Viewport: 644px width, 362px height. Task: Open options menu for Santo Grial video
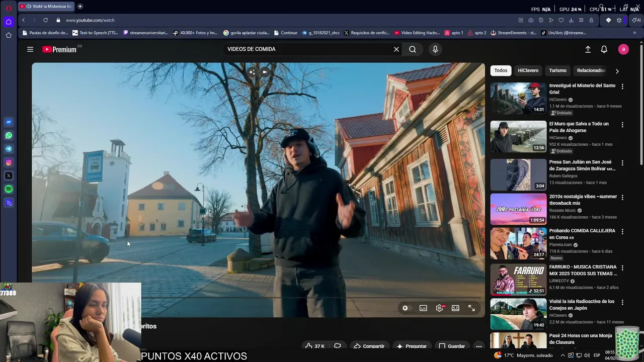[622, 86]
